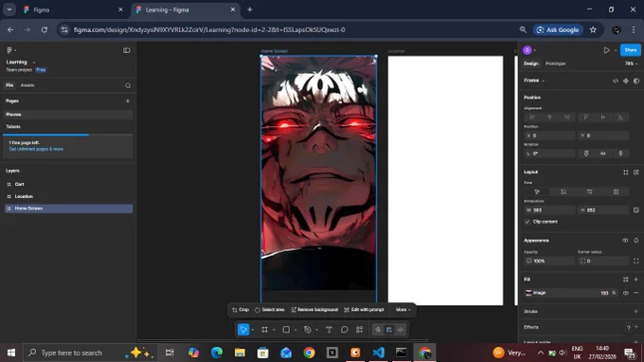Enable horizontal auto layout flow
Viewport: 644px width, 362px height.
click(589, 191)
